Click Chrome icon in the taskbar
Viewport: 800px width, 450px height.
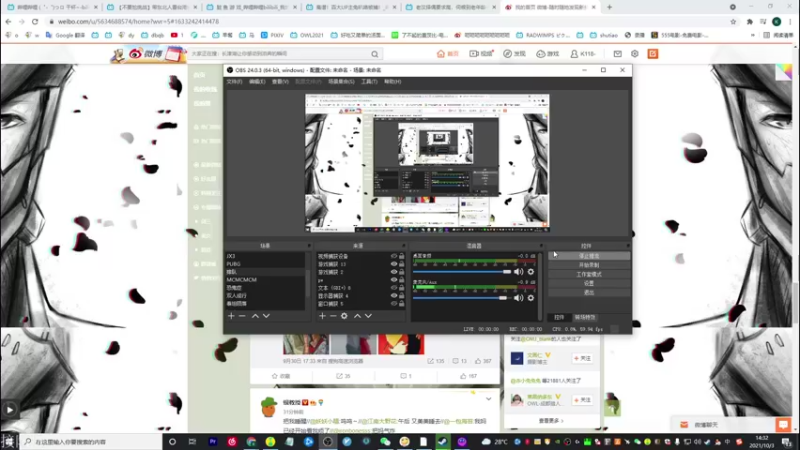[x=251, y=441]
